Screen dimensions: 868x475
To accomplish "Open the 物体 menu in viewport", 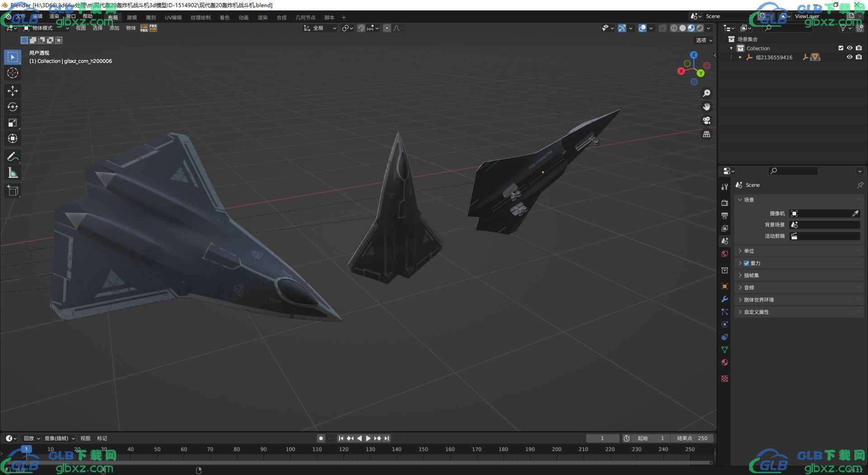I will pyautogui.click(x=131, y=28).
